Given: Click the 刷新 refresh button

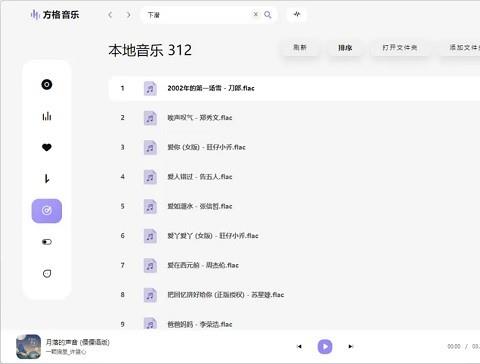Looking at the screenshot, I should [300, 48].
